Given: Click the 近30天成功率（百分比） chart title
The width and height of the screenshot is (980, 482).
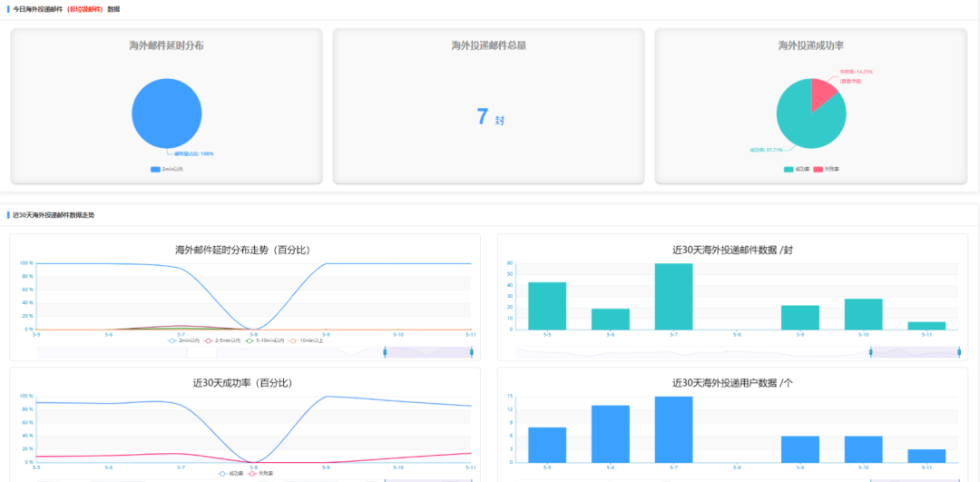Looking at the screenshot, I should click(x=243, y=382).
